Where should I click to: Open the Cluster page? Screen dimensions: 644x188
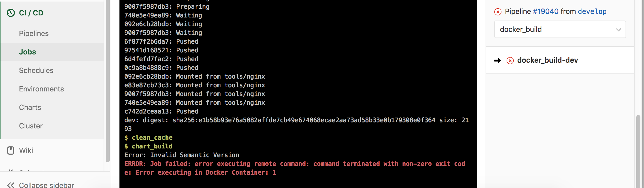pos(31,126)
